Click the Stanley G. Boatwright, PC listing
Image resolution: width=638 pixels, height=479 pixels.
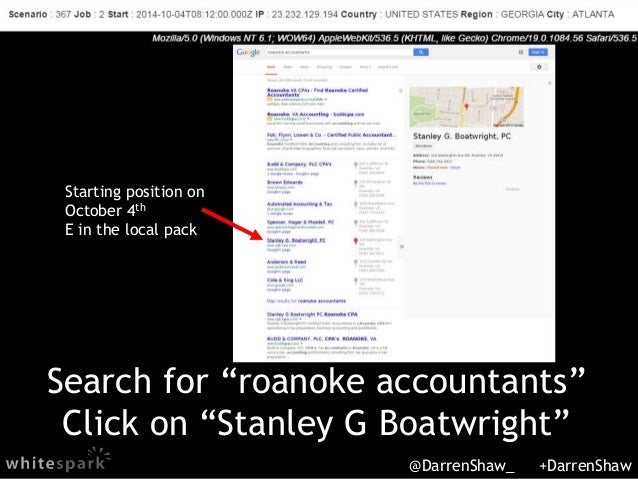(x=296, y=241)
